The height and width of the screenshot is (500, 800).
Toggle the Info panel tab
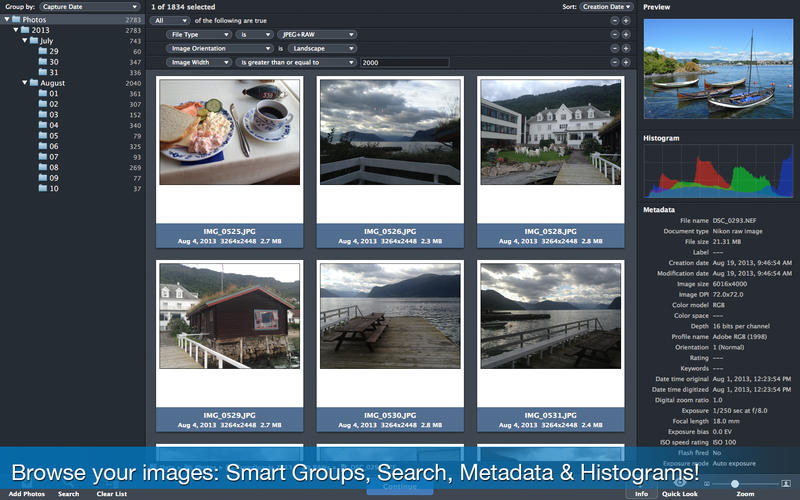coord(641,494)
